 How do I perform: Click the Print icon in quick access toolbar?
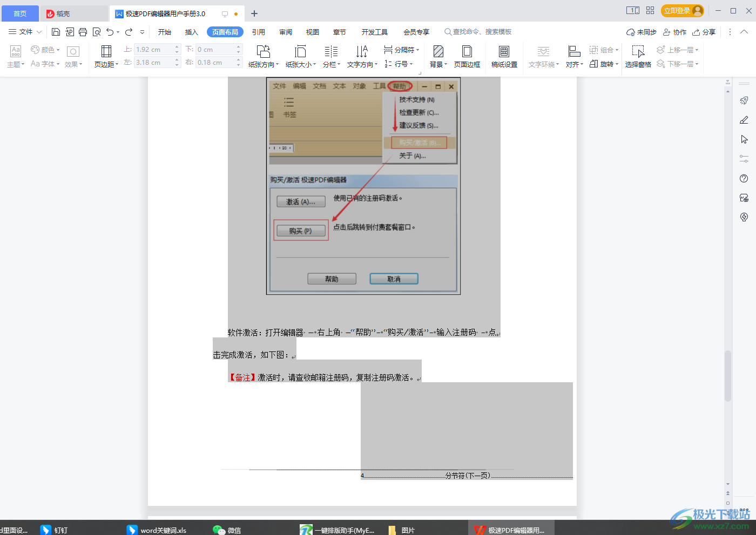point(83,32)
